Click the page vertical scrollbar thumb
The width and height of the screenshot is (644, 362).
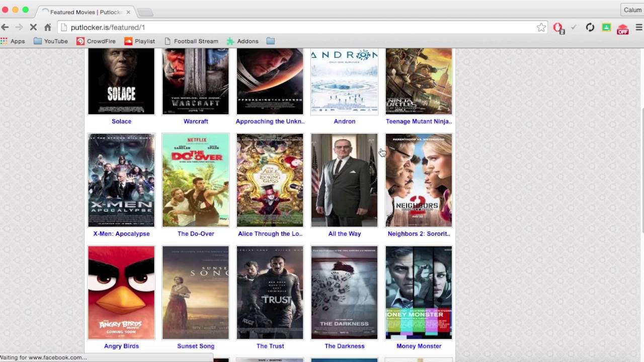(641, 170)
